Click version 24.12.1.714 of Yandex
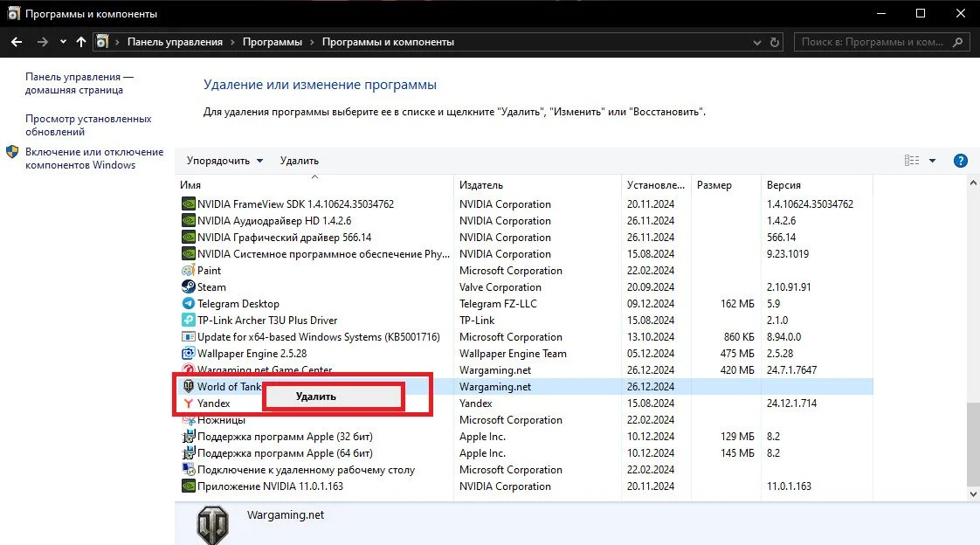The image size is (980, 545). [792, 404]
